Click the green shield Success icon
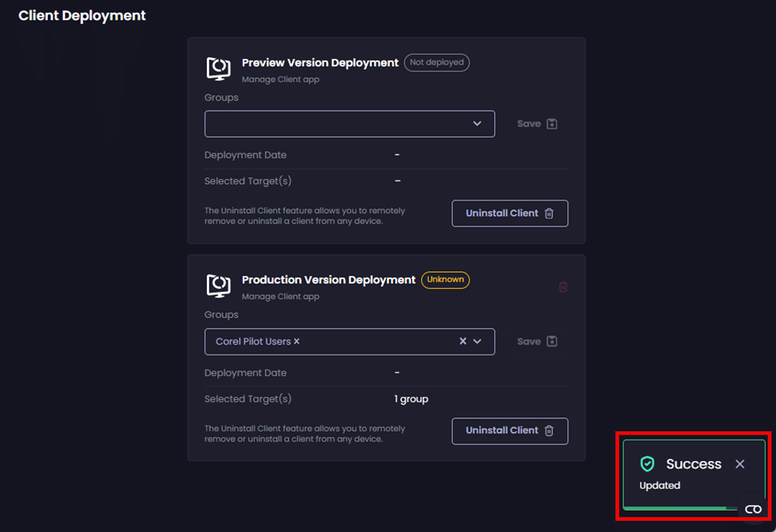 click(x=647, y=464)
